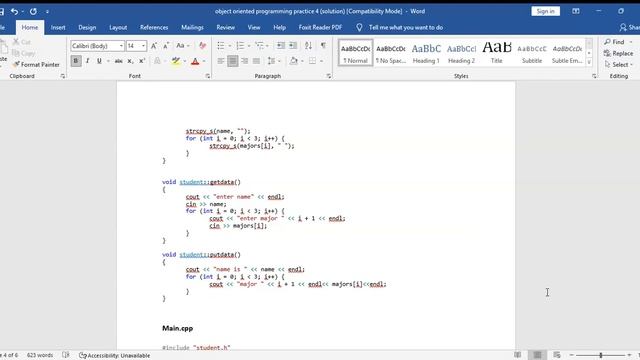Apply Subscript formatting
640x360 pixels.
point(130,61)
